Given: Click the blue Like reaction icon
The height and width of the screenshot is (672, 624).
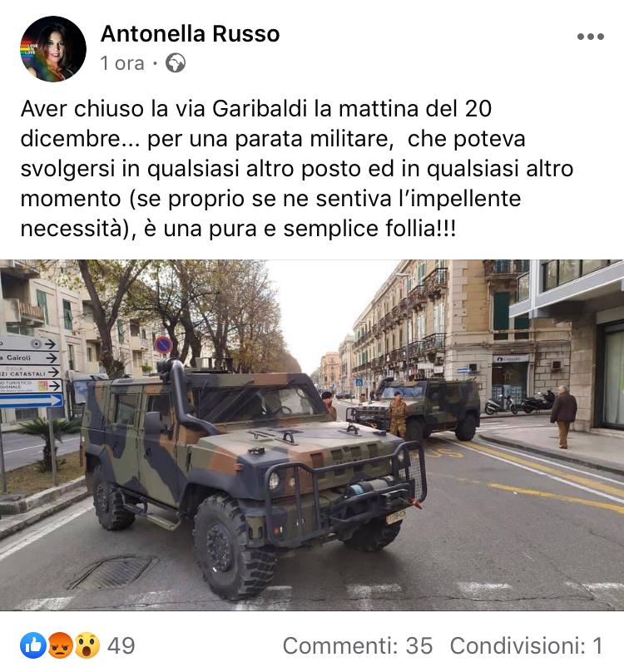Looking at the screenshot, I should [x=33, y=645].
